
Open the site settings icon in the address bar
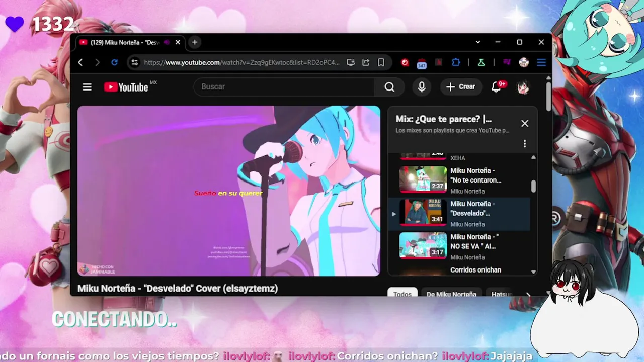click(134, 62)
